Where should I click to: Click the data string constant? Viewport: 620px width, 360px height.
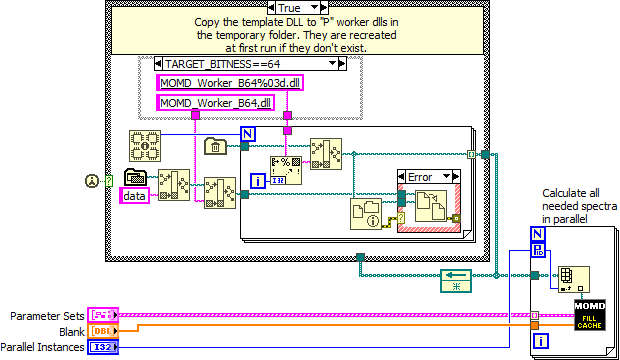pos(134,196)
